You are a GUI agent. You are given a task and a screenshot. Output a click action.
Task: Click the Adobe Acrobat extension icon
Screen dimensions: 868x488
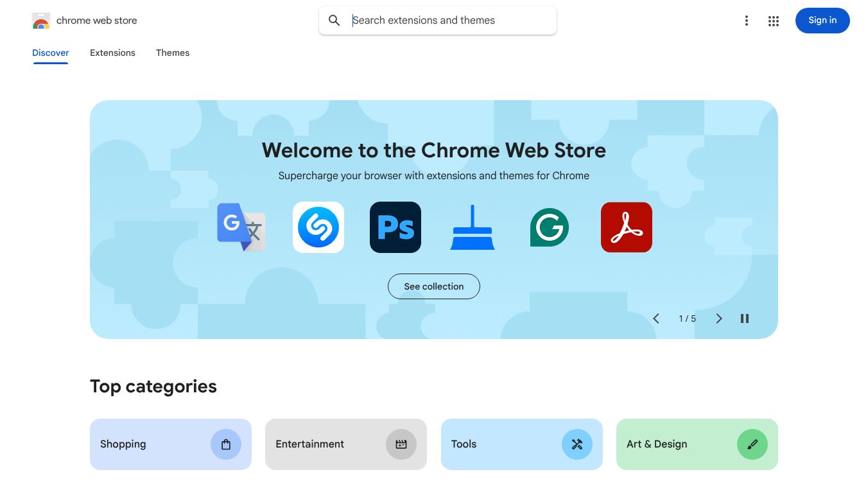(x=627, y=227)
